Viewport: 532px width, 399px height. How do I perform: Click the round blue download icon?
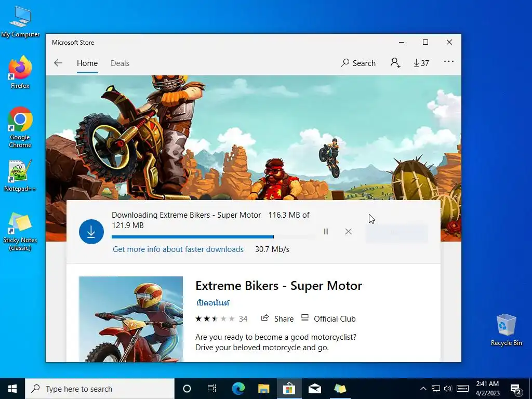91,232
